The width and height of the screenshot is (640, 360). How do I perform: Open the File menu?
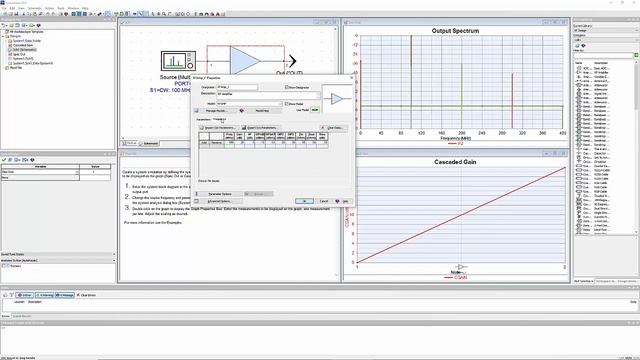click(4, 8)
